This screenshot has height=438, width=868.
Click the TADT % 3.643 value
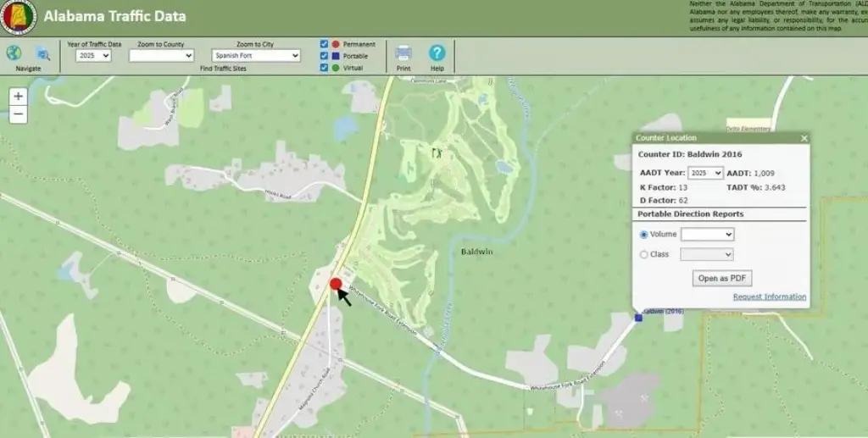click(773, 187)
